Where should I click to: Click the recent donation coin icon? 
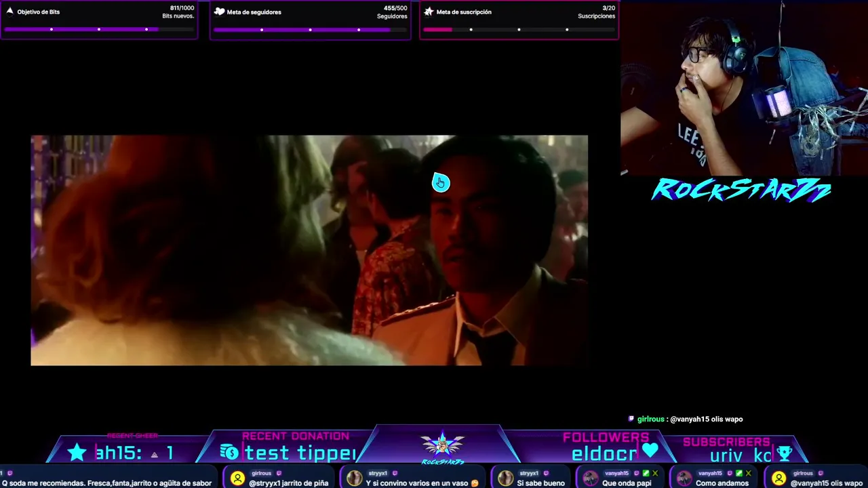point(229,452)
